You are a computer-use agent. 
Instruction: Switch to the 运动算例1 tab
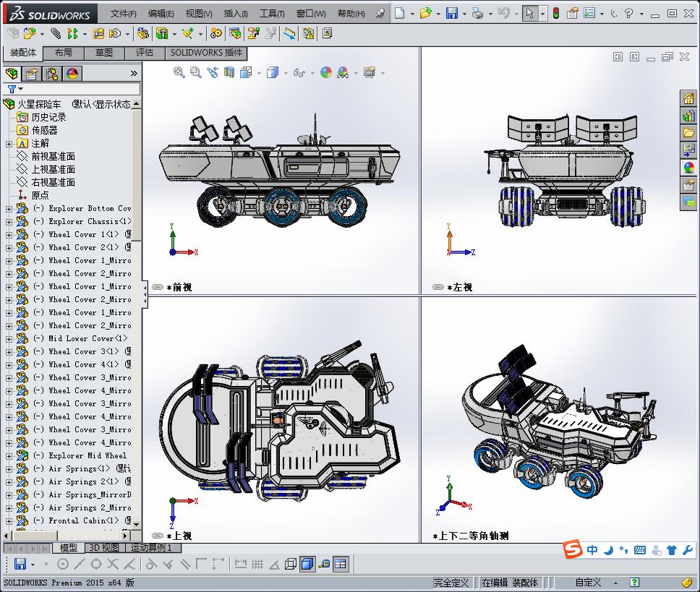(x=151, y=547)
